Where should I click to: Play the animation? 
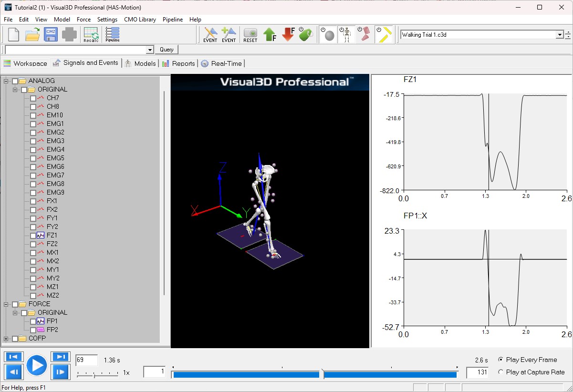[x=37, y=366]
